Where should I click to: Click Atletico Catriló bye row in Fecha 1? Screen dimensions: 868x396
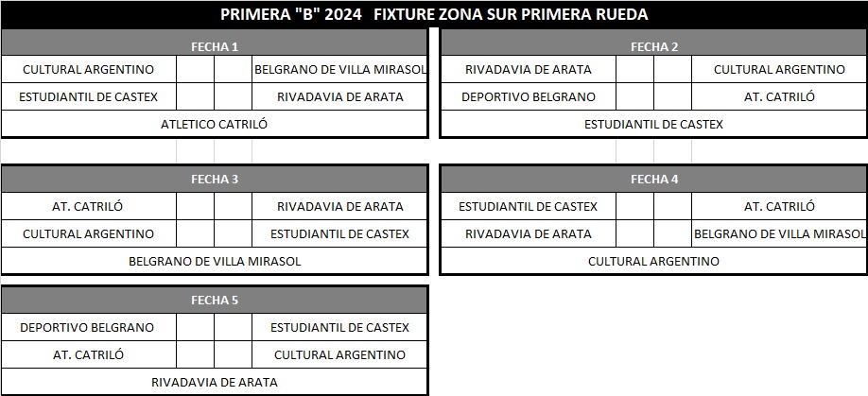point(215,124)
